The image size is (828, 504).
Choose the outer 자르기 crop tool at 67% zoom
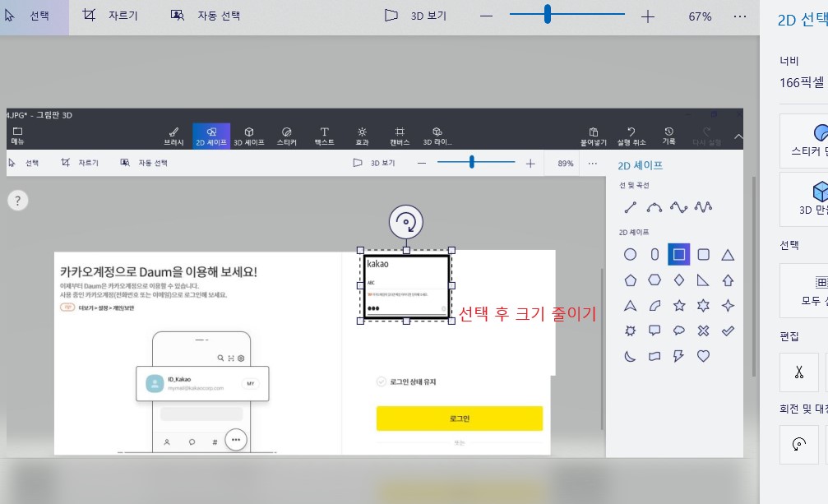pyautogui.click(x=110, y=16)
